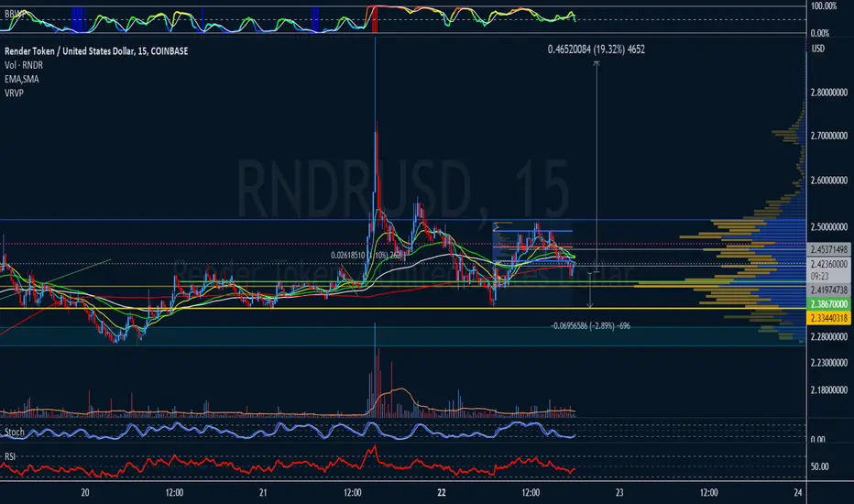The width and height of the screenshot is (854, 504).
Task: Click the orange 2.33440318 price label
Action: point(828,318)
